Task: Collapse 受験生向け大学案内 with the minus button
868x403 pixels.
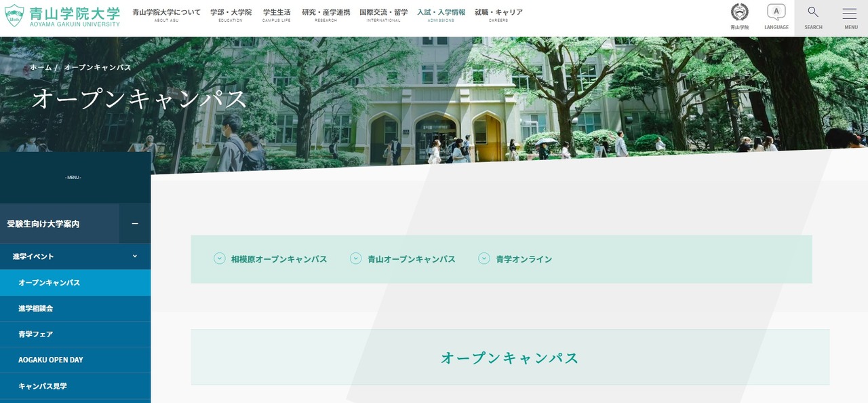Action: [135, 224]
